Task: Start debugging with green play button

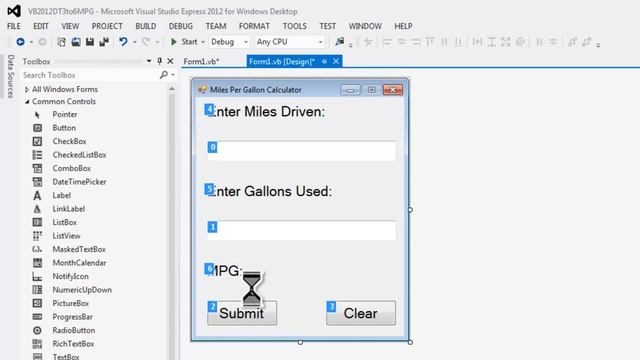Action: pos(173,42)
